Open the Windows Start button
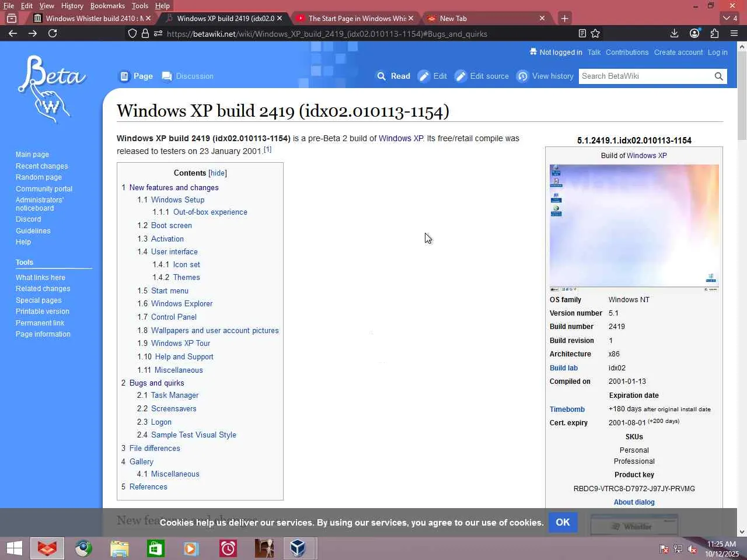 [x=15, y=548]
